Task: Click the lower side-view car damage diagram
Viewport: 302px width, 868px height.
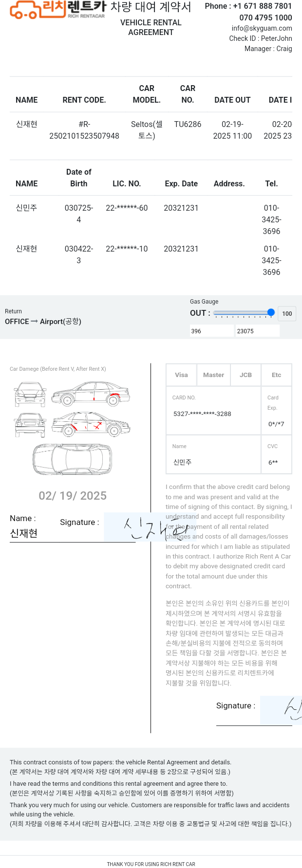Action: tap(91, 425)
